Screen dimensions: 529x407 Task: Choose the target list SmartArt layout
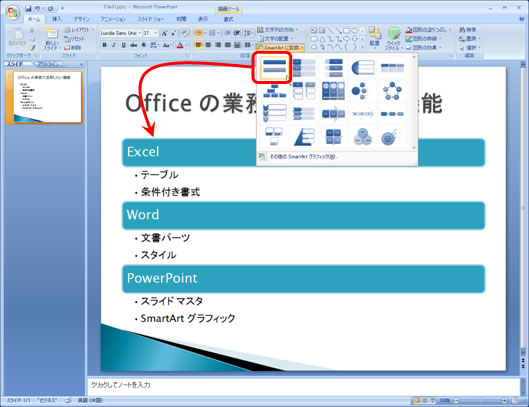coord(392,137)
